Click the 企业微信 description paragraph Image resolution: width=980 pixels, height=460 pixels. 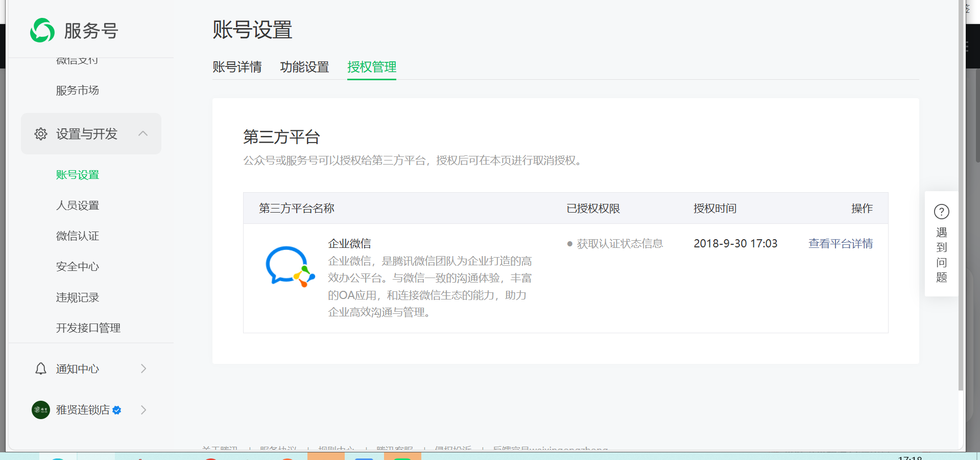point(430,287)
